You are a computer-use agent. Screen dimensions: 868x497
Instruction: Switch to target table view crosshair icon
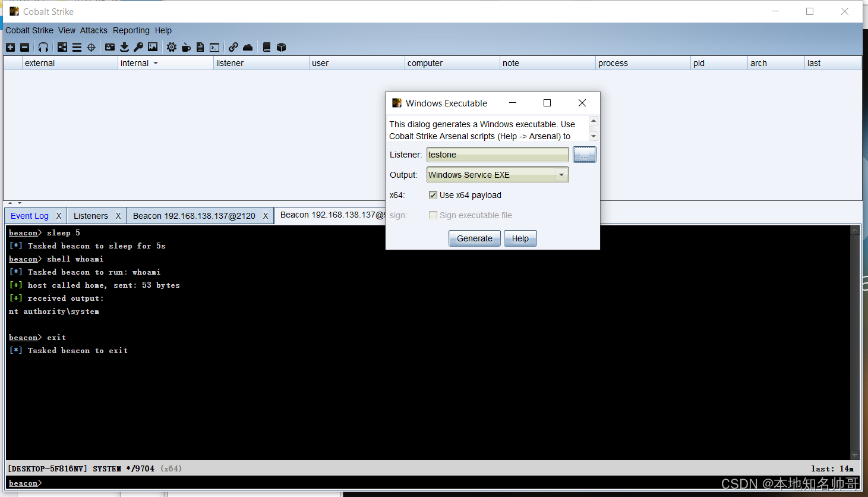point(91,47)
